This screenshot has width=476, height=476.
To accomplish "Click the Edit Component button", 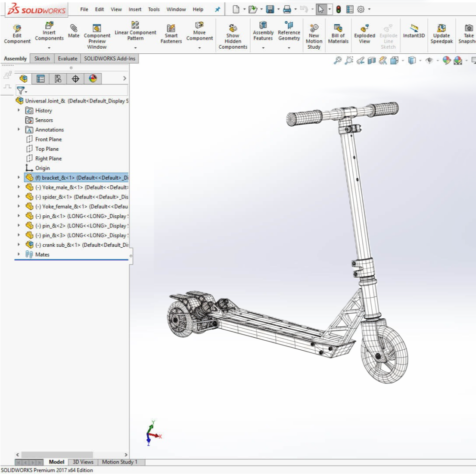I will coord(17,34).
